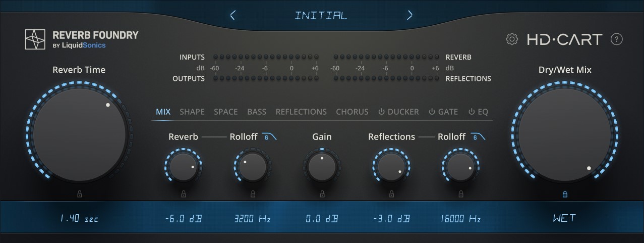This screenshot has height=243, width=644.
Task: Open the CHORUS tab
Action: click(x=352, y=112)
